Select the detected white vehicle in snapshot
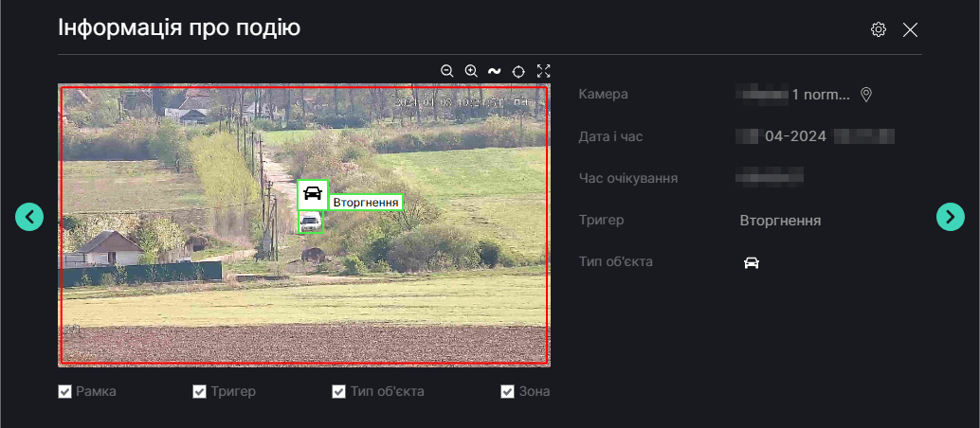Viewport: 980px width, 428px height. [310, 223]
